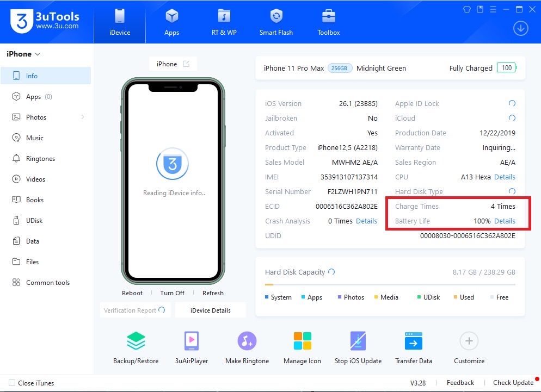Open the Backup/Restore tool icon

pyautogui.click(x=136, y=341)
